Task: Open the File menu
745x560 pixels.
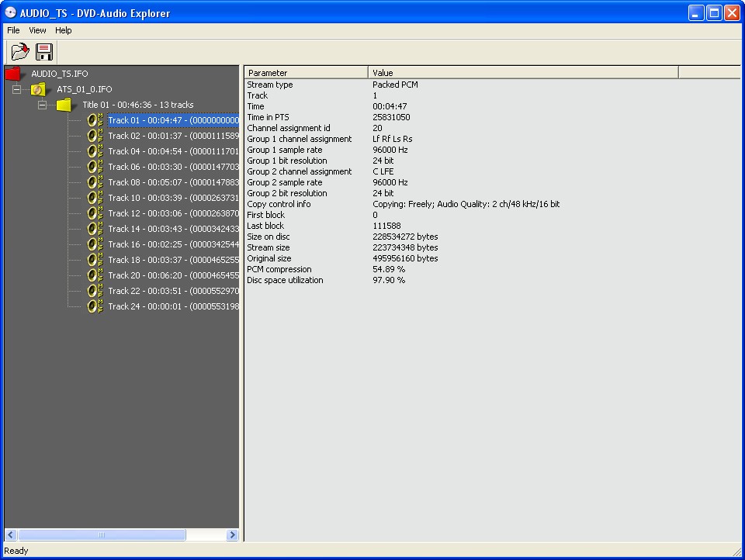Action: point(13,30)
